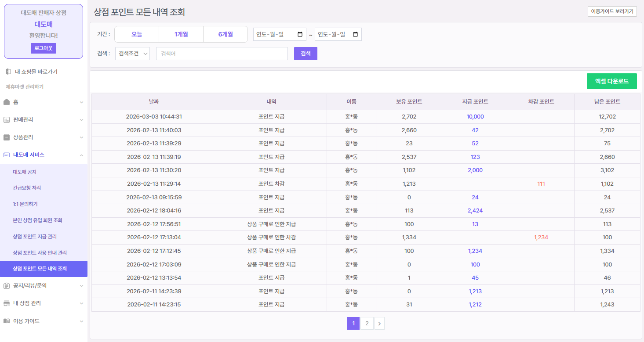The image size is (644, 342).
Task: Open 상점 포인트 지급 관리 menu item
Action: tap(35, 236)
